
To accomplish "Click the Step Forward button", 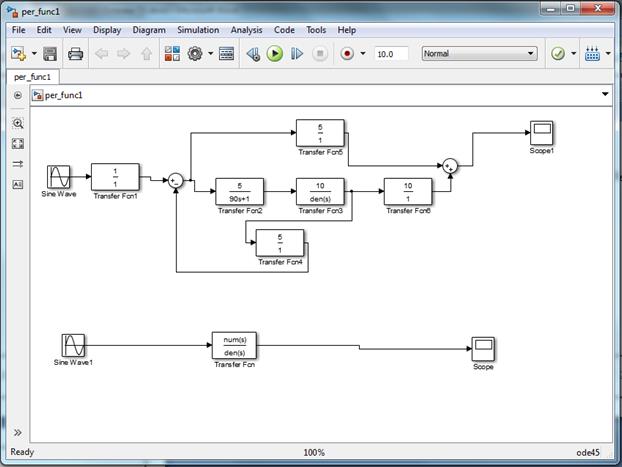I will (297, 54).
